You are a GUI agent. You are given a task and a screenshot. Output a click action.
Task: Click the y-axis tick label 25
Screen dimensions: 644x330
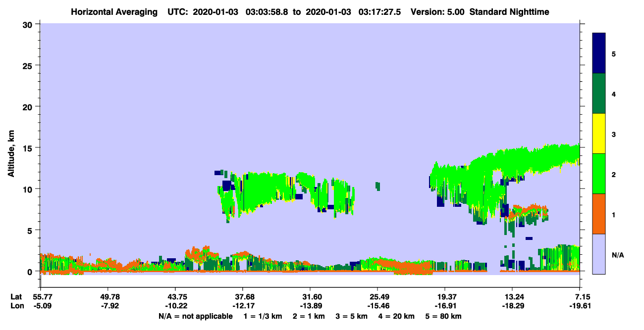[29, 65]
